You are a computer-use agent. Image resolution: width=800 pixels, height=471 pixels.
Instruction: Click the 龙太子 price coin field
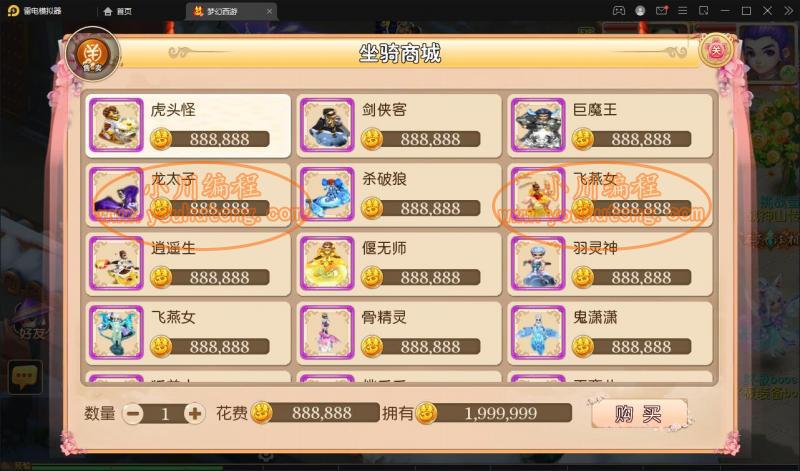[x=210, y=208]
